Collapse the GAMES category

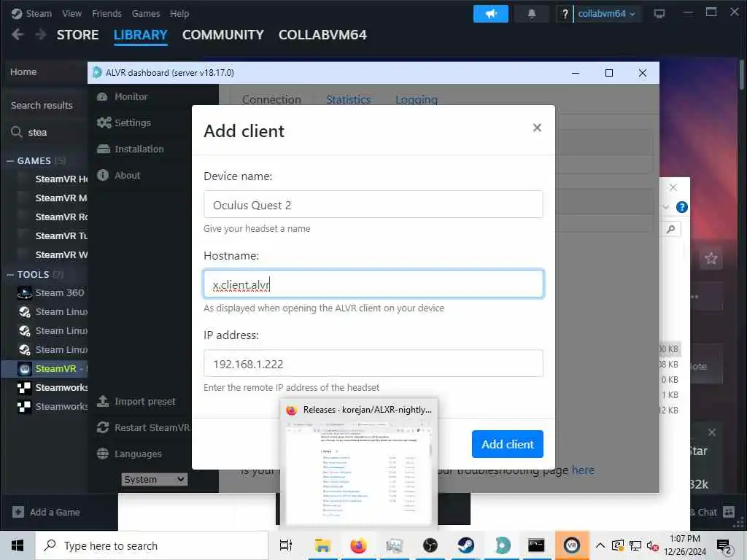(x=9, y=161)
